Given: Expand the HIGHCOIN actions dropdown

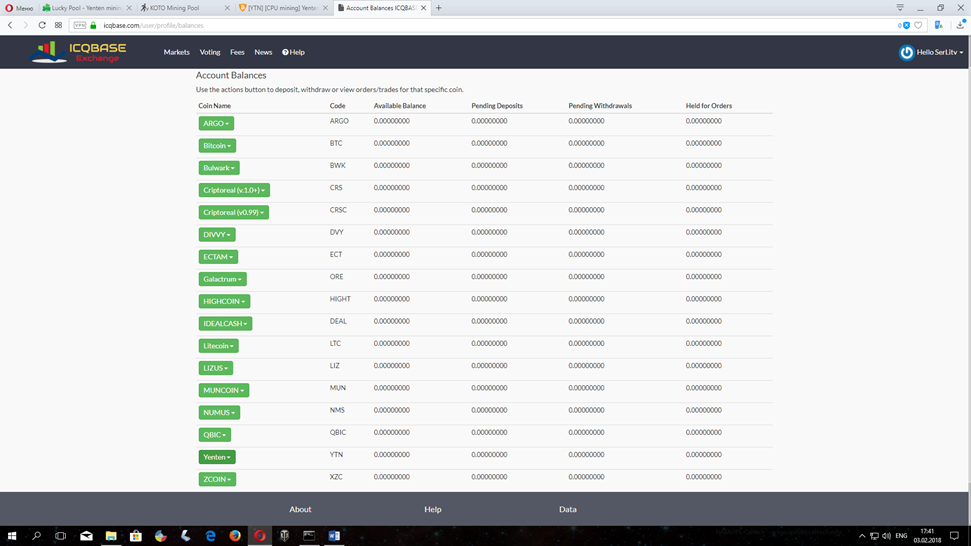Looking at the screenshot, I should click(x=224, y=301).
